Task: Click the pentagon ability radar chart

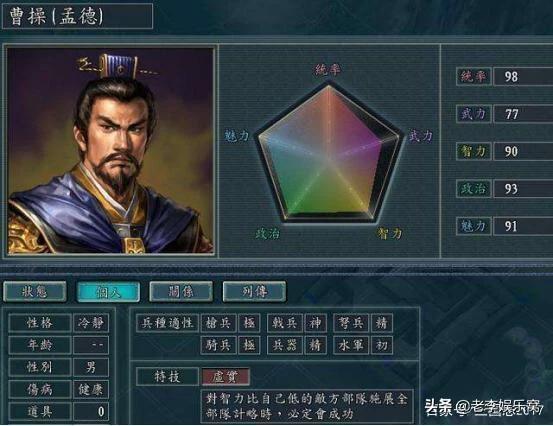Action: pos(329,153)
